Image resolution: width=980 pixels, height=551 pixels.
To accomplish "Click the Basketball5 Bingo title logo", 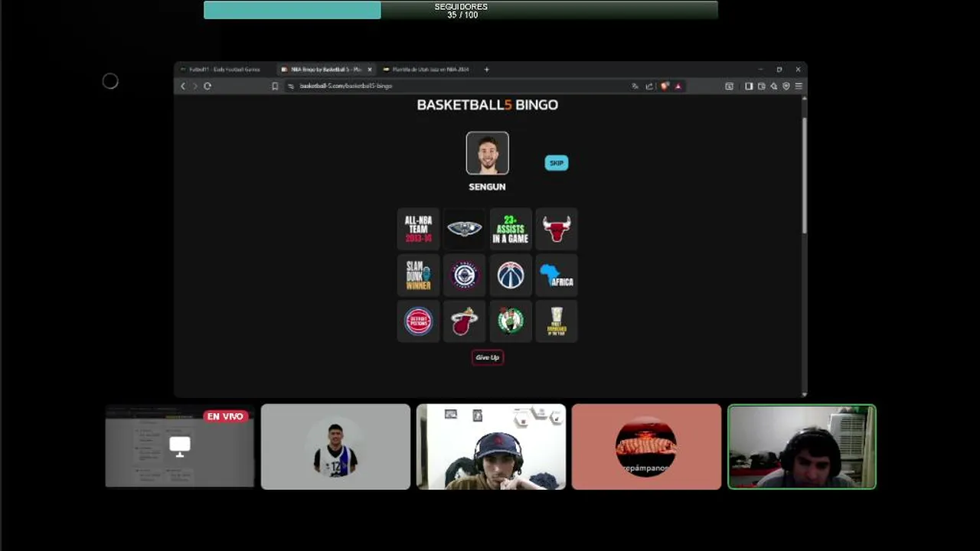I will pos(488,105).
